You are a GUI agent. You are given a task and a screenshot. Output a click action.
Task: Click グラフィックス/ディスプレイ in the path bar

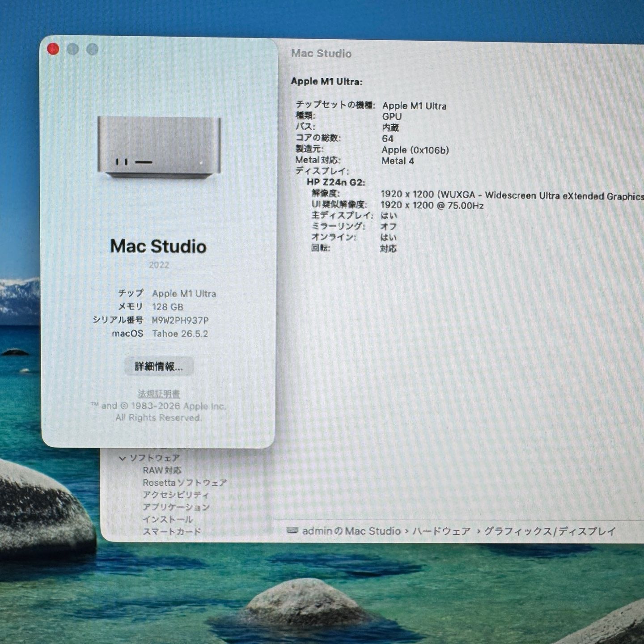pos(550,531)
